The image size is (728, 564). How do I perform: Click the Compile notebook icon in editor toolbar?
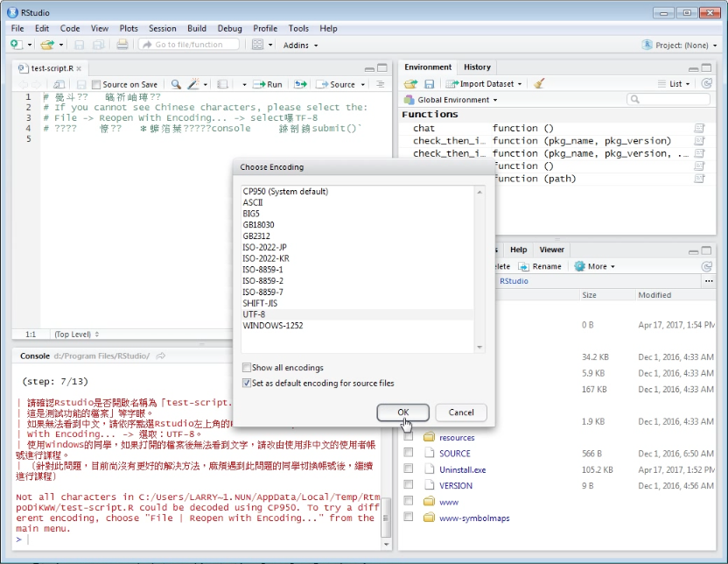pos(222,85)
